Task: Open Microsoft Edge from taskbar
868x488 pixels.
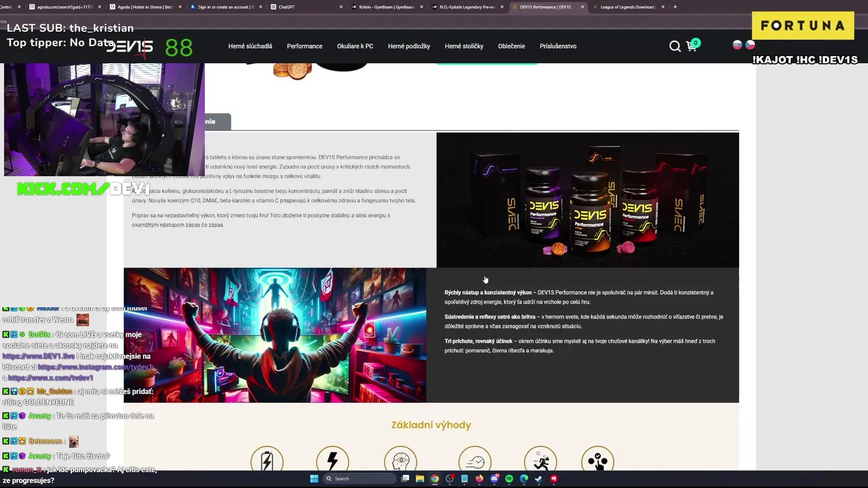Action: [524, 479]
